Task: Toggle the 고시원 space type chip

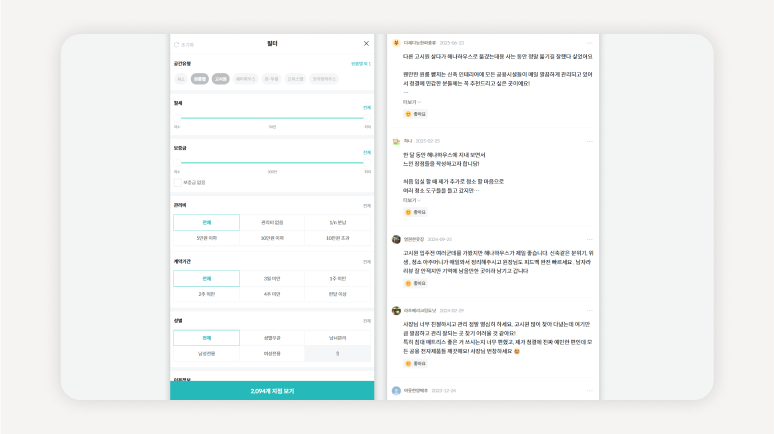Action: 221,78
